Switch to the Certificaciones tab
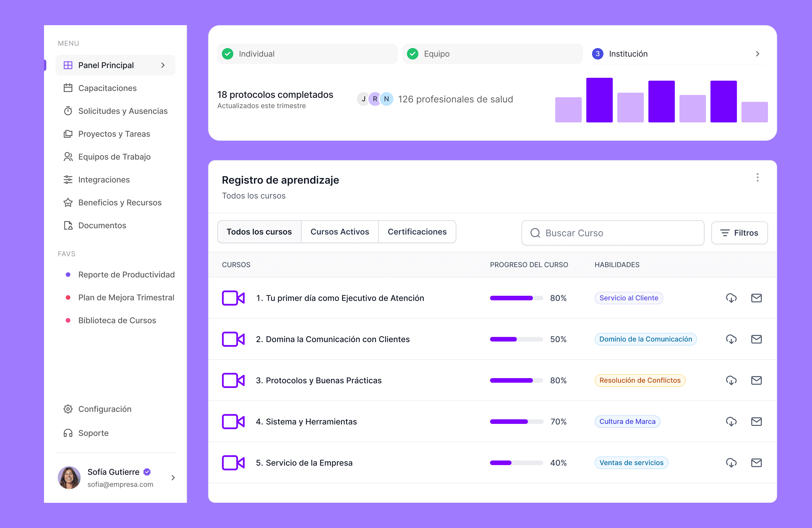Image resolution: width=812 pixels, height=528 pixels. (417, 232)
